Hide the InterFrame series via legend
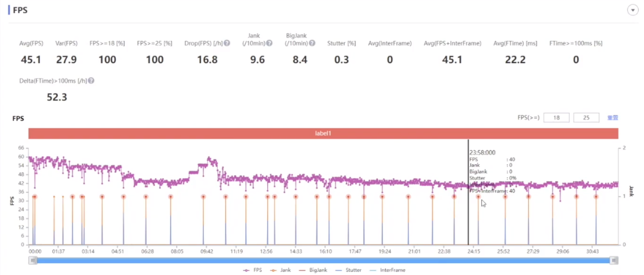 387,270
